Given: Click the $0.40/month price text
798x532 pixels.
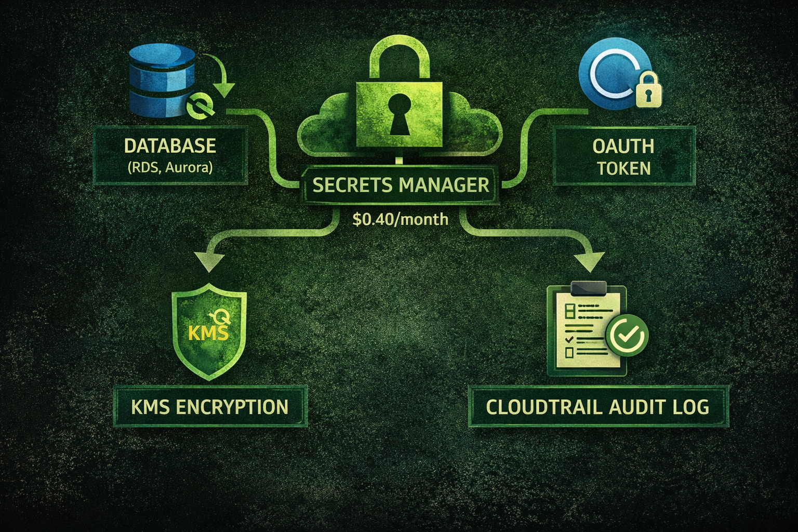Looking at the screenshot, I should click(x=400, y=219).
